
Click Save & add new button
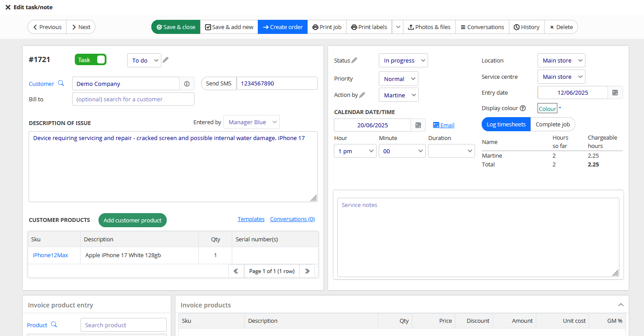click(x=229, y=27)
